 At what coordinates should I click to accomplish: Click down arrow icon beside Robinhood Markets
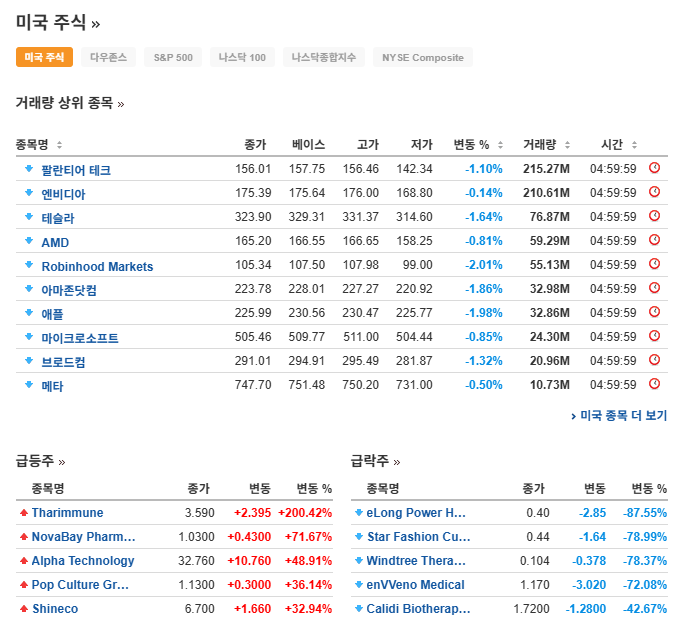[x=29, y=264]
